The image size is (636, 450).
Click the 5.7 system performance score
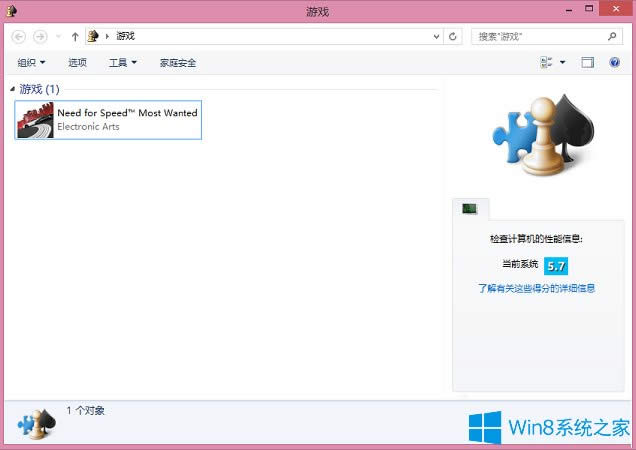pyautogui.click(x=557, y=265)
